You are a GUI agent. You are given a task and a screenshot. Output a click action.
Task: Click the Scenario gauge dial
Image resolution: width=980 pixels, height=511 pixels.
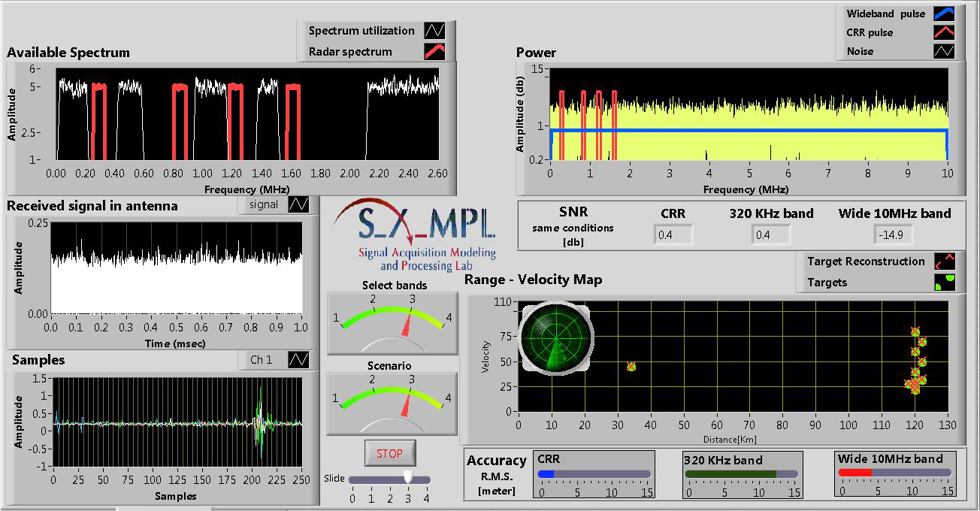click(x=392, y=404)
